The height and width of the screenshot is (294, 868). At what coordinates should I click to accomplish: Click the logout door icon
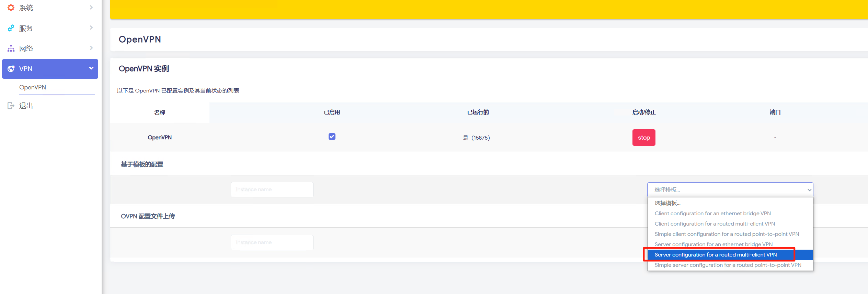pos(11,106)
